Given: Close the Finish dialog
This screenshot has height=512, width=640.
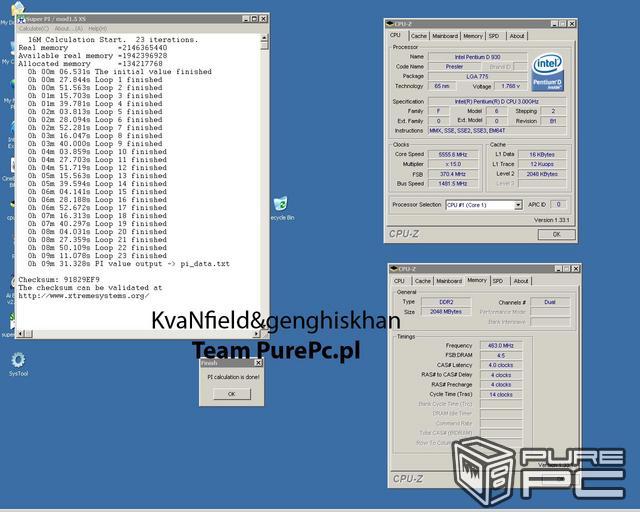Looking at the screenshot, I should pos(258,363).
